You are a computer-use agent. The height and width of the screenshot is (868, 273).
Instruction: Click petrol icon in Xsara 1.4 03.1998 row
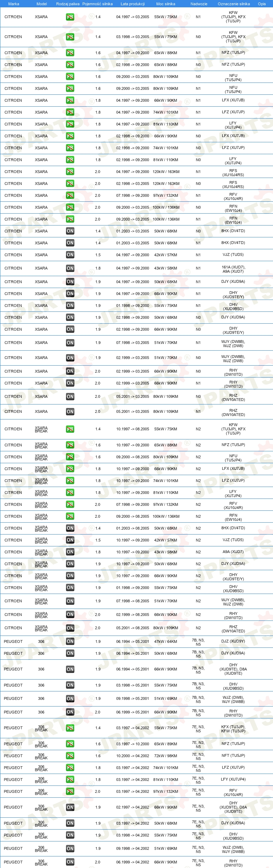pyautogui.click(x=70, y=37)
